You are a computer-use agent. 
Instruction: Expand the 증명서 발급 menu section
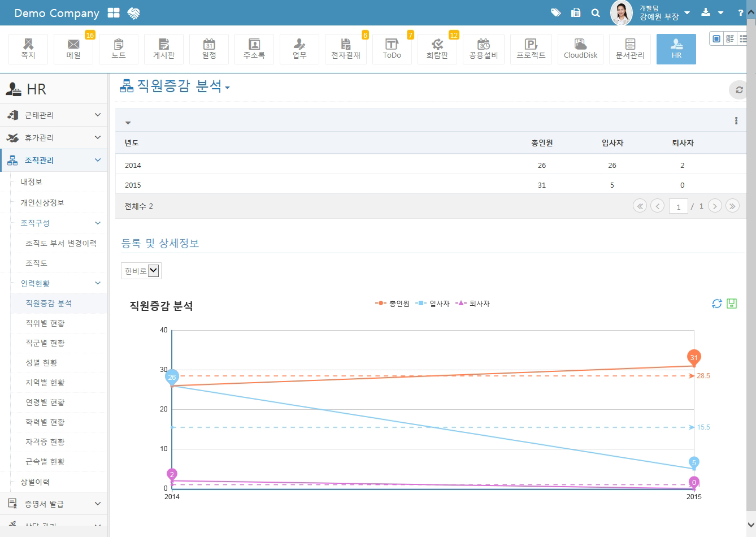(x=54, y=504)
